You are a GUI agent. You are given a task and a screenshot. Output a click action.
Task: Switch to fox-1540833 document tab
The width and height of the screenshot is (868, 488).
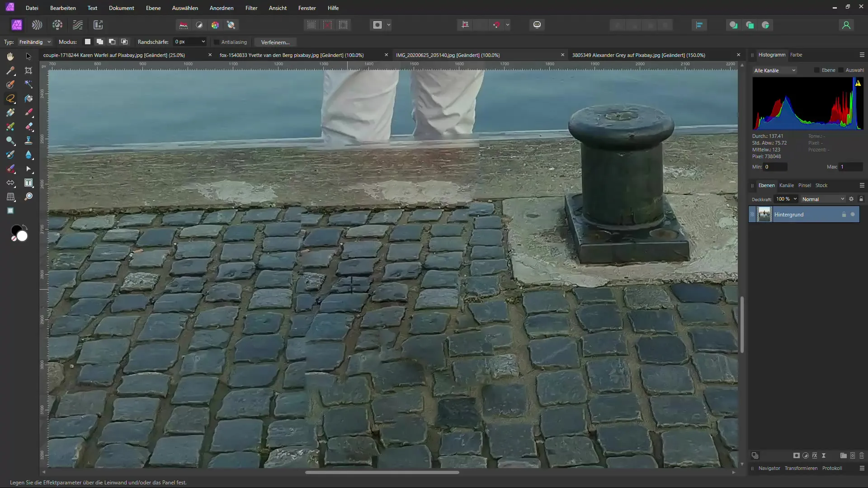[292, 55]
